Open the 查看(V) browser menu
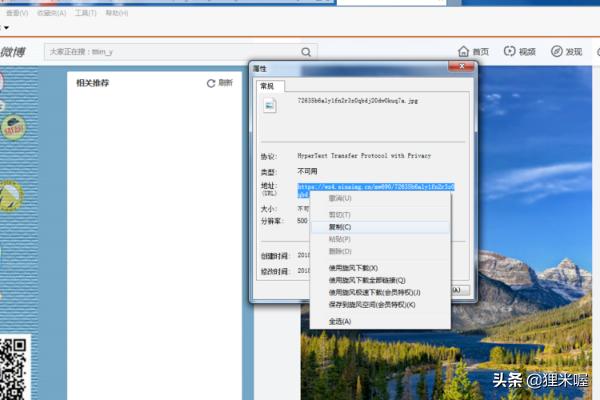The image size is (600, 400). (x=14, y=14)
